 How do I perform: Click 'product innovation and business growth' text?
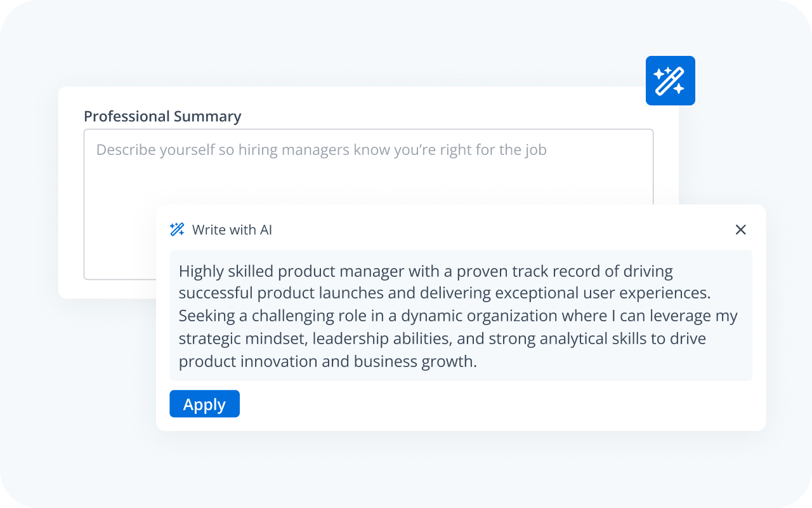tap(327, 361)
